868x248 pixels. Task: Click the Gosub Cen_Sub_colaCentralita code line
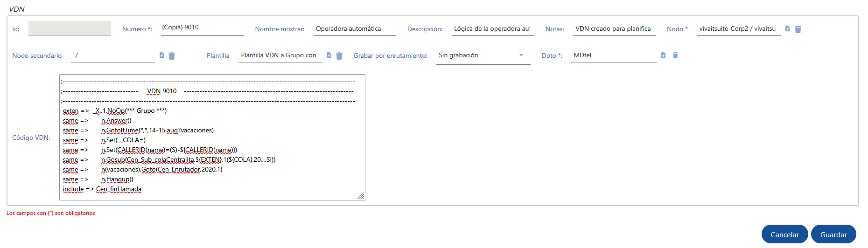[x=169, y=160]
